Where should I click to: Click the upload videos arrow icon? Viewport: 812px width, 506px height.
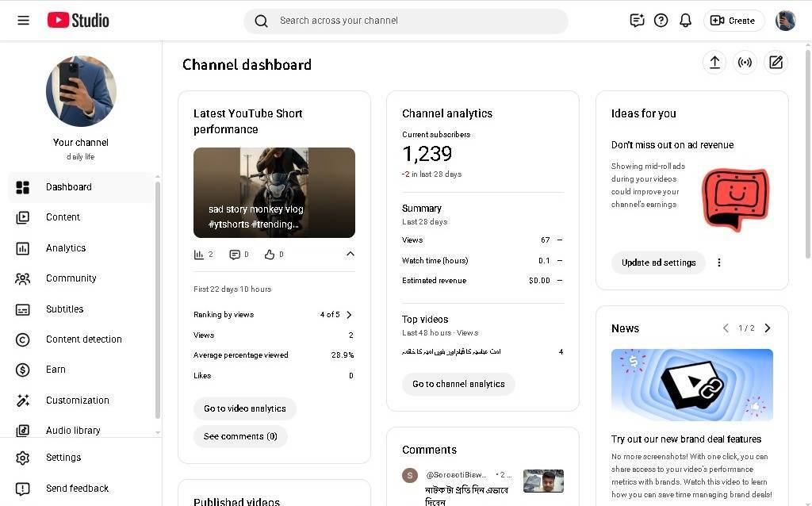pyautogui.click(x=714, y=63)
